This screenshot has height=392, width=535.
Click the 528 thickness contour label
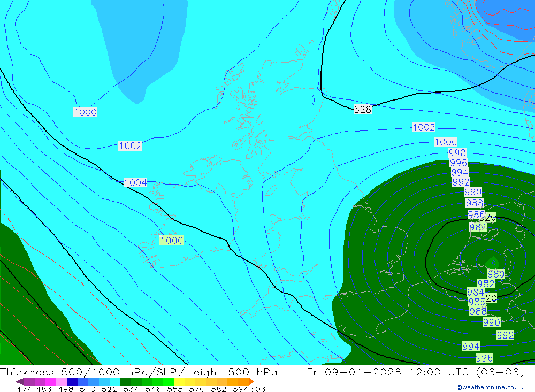(x=362, y=110)
